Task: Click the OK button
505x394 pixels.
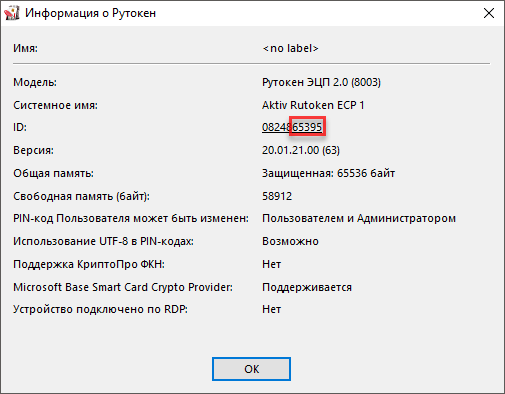Action: (x=251, y=369)
